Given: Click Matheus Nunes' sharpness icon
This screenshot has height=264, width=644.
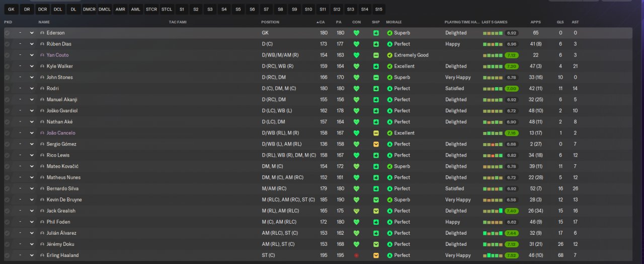Looking at the screenshot, I should 376,177.
